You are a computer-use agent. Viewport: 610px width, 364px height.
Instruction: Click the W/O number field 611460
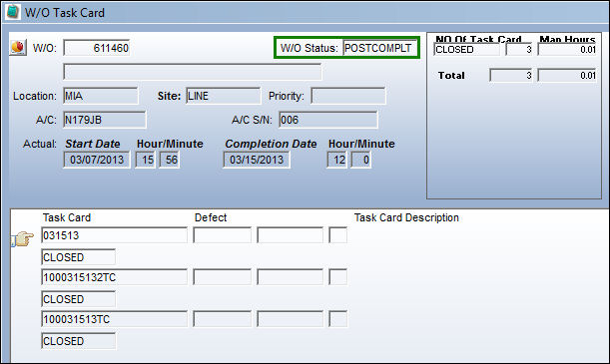pyautogui.click(x=97, y=48)
